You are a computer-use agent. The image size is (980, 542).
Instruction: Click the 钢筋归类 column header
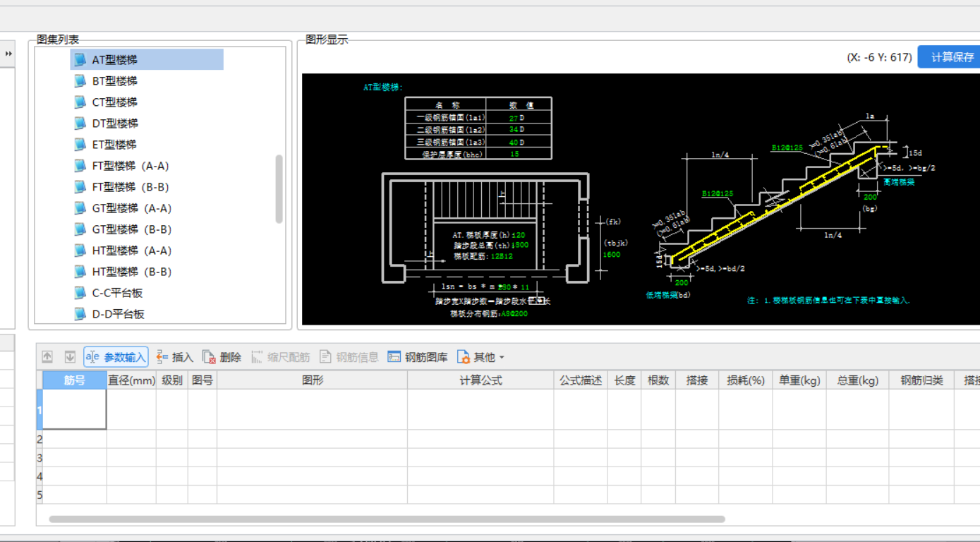(921, 380)
